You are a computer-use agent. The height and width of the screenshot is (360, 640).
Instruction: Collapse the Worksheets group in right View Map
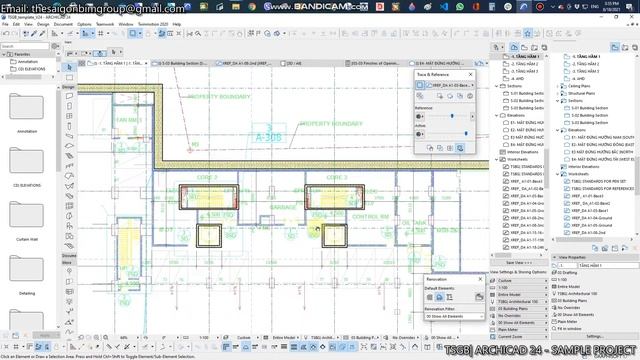pos(558,174)
